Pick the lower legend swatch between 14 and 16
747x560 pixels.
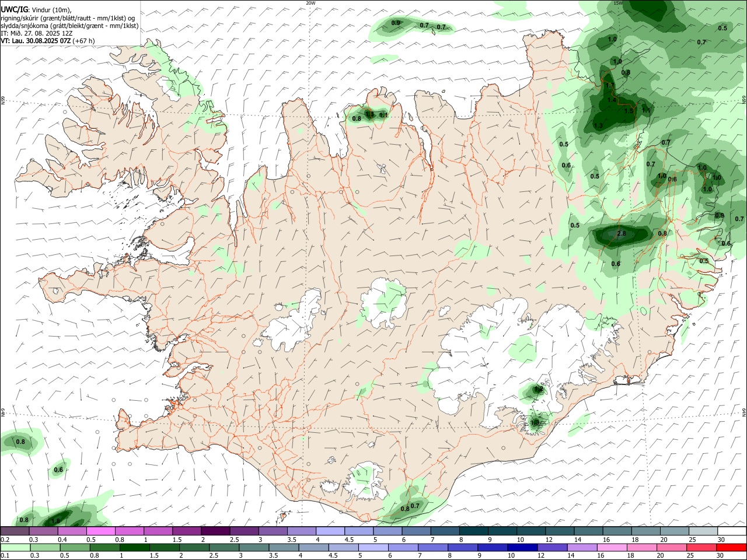582,547
